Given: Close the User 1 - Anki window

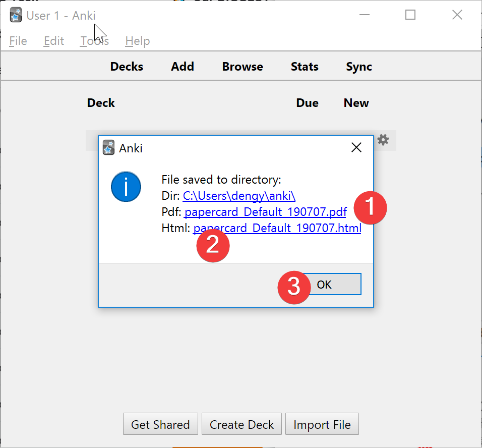Looking at the screenshot, I should (457, 15).
